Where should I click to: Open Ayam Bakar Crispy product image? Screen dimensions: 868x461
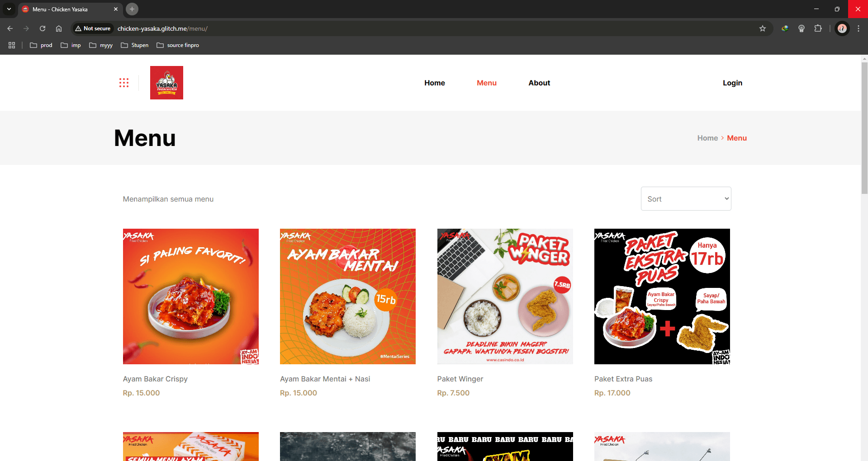[x=191, y=296]
